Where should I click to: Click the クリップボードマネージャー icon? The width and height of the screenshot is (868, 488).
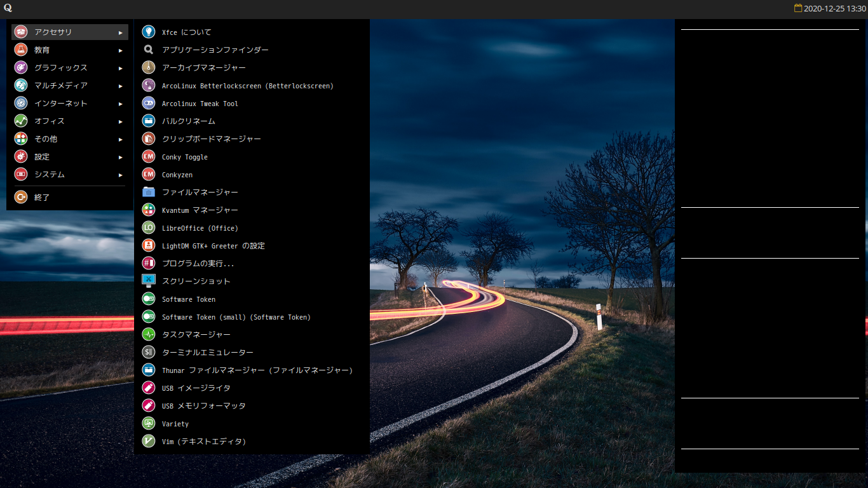[148, 139]
